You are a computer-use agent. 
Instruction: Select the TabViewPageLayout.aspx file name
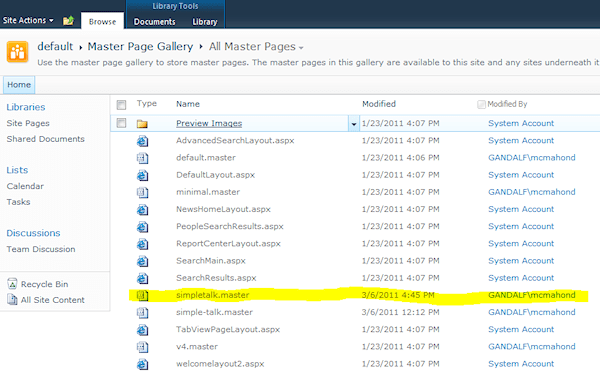point(228,329)
